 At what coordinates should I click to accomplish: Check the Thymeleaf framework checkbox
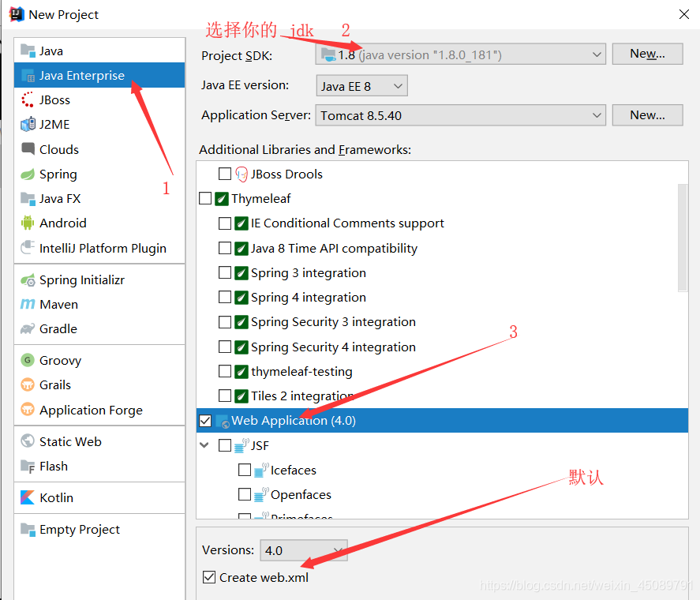[x=205, y=198]
